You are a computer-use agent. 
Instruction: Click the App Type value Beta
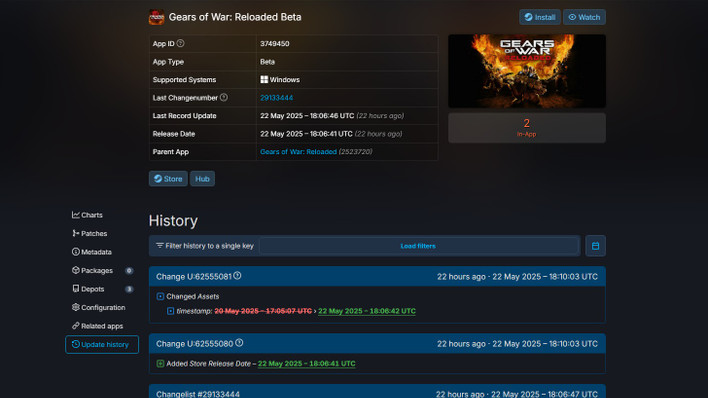pyautogui.click(x=267, y=62)
